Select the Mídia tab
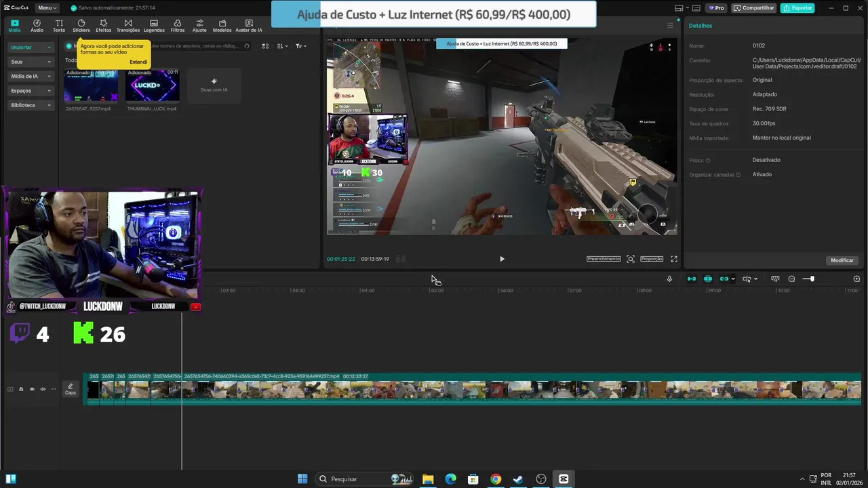The width and height of the screenshot is (868, 488). point(14,26)
